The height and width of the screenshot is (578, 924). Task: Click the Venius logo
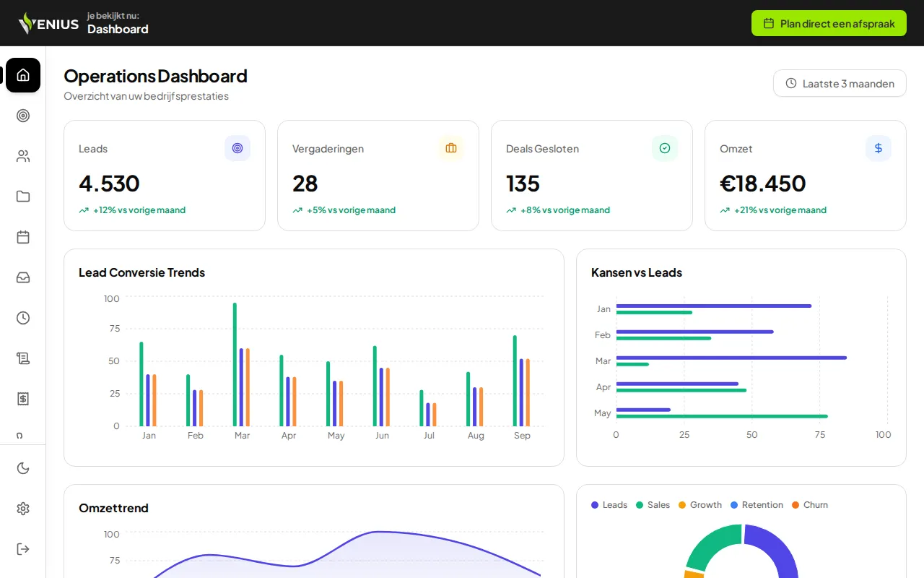(x=48, y=23)
